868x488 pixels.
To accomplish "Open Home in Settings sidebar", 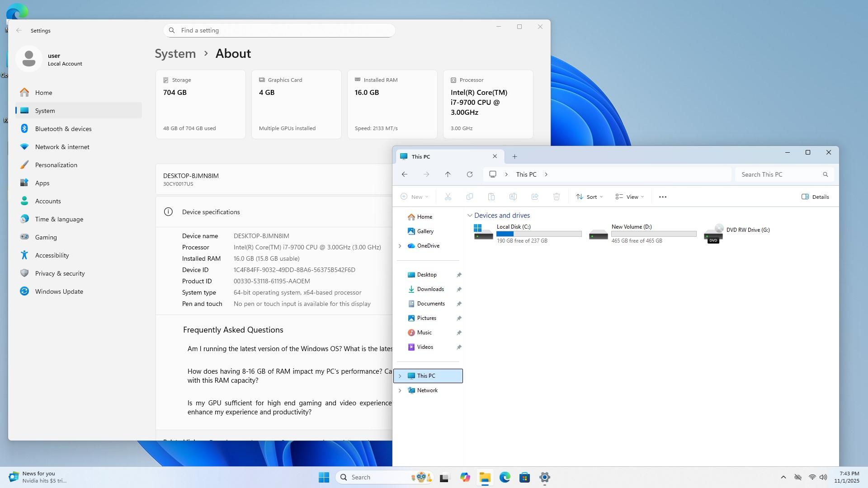I will coord(79,93).
